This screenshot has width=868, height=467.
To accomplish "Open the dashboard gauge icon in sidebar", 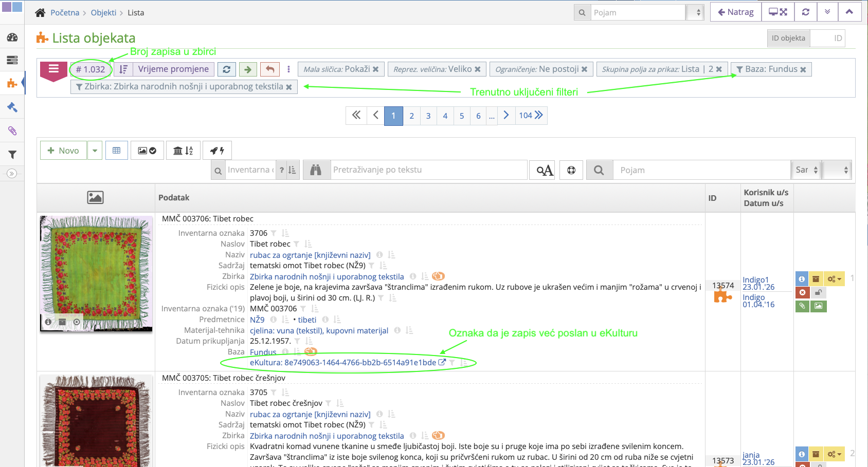I will coord(12,38).
